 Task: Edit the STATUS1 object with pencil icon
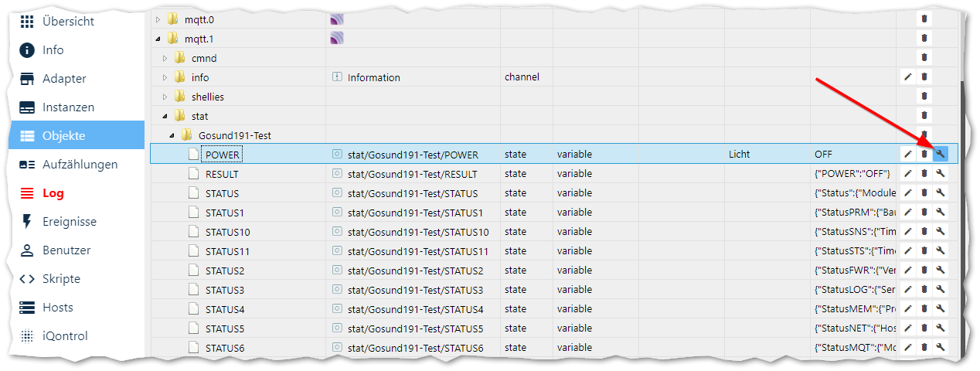click(x=908, y=213)
